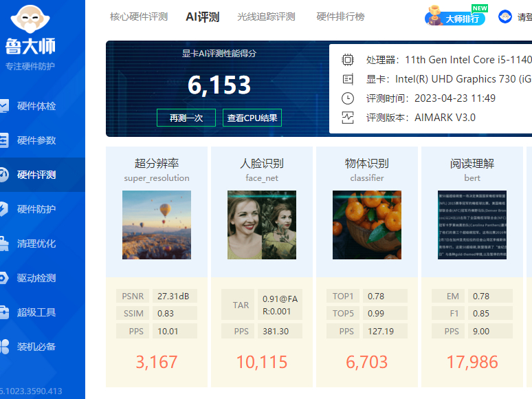Click 再测一次 to rerun the test
Screen dimensions: 532x399
[x=186, y=118]
